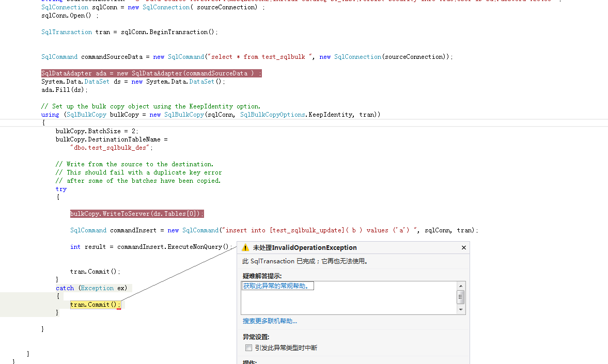The width and height of the screenshot is (608, 364).
Task: Click the "select * from test_sqlbulk" string
Action: coord(260,57)
